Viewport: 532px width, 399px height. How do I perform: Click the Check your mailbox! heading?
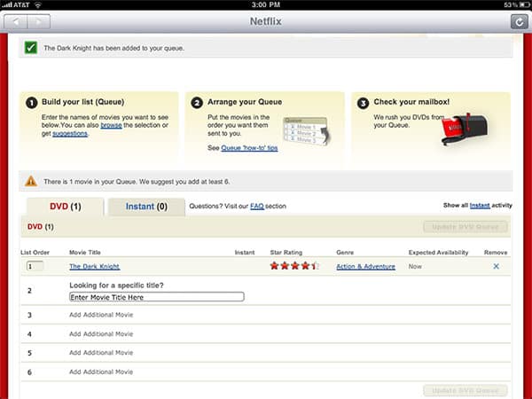click(411, 102)
